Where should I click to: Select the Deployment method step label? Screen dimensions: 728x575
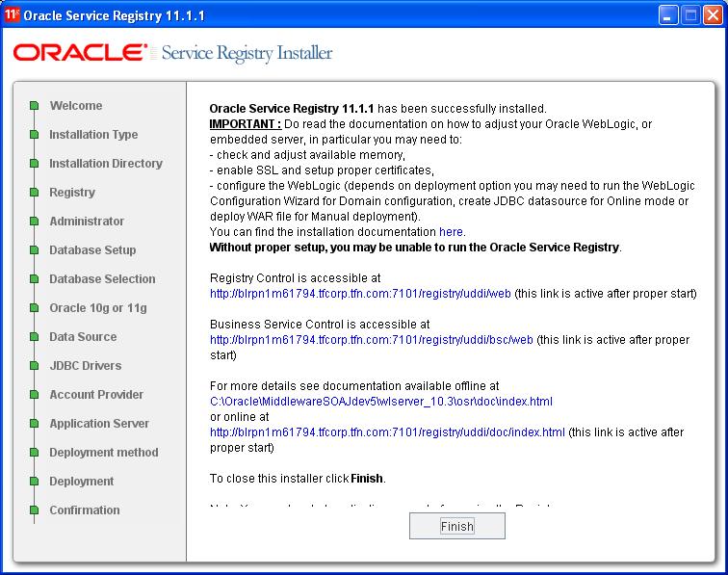pos(104,453)
